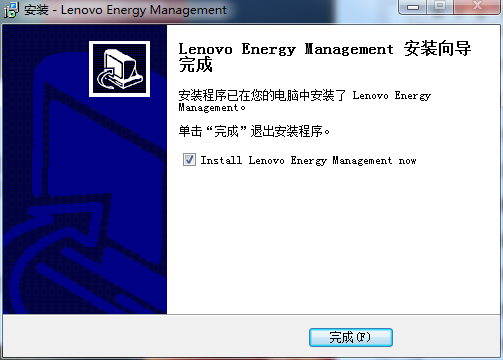Click the "Management。" word ending the message
Image resolution: width=503 pixels, height=360 pixels.
click(212, 108)
